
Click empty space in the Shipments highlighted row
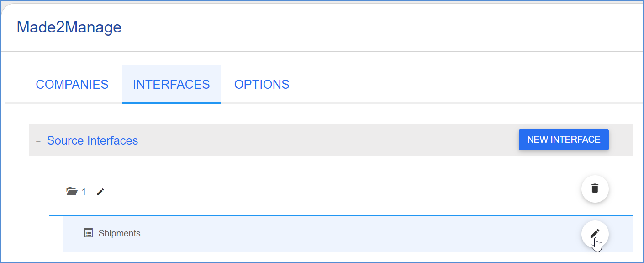pyautogui.click(x=343, y=234)
